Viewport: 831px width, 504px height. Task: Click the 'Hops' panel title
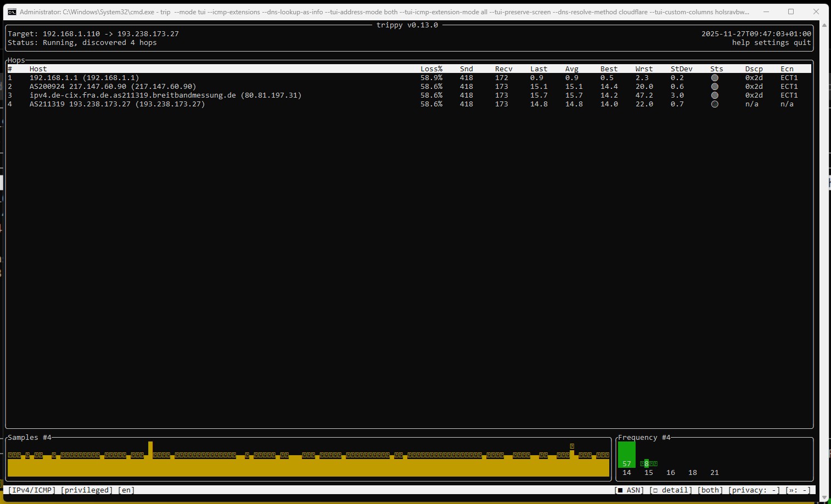16,60
